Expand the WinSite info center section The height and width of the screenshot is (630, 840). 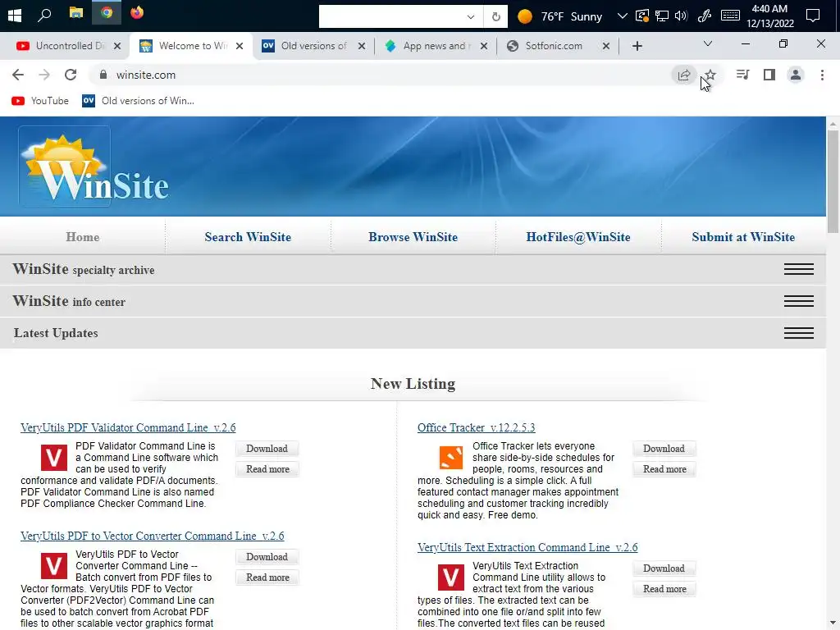(x=799, y=301)
